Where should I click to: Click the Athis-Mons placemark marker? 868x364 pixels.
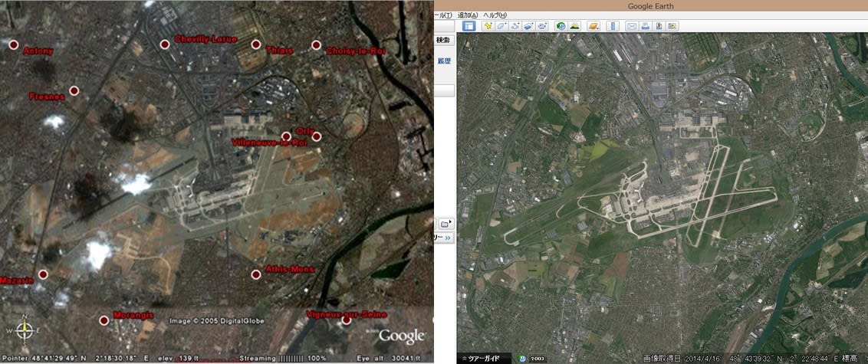click(256, 274)
